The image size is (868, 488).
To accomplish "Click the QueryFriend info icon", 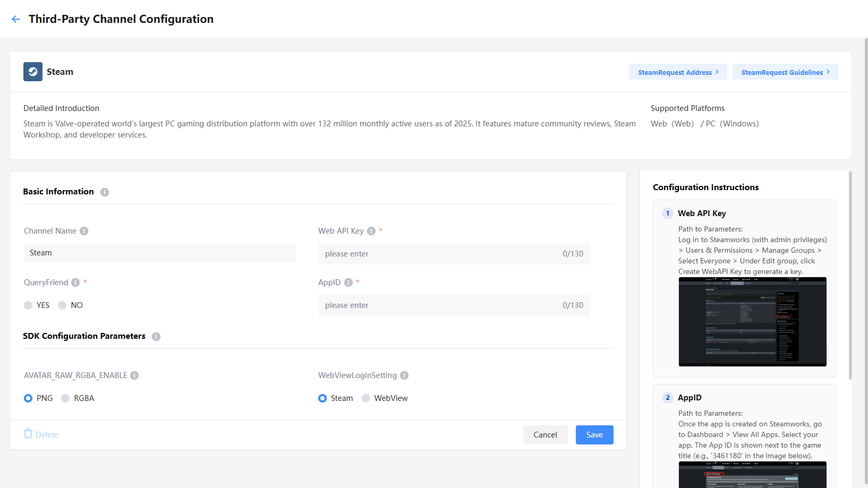I will click(75, 282).
